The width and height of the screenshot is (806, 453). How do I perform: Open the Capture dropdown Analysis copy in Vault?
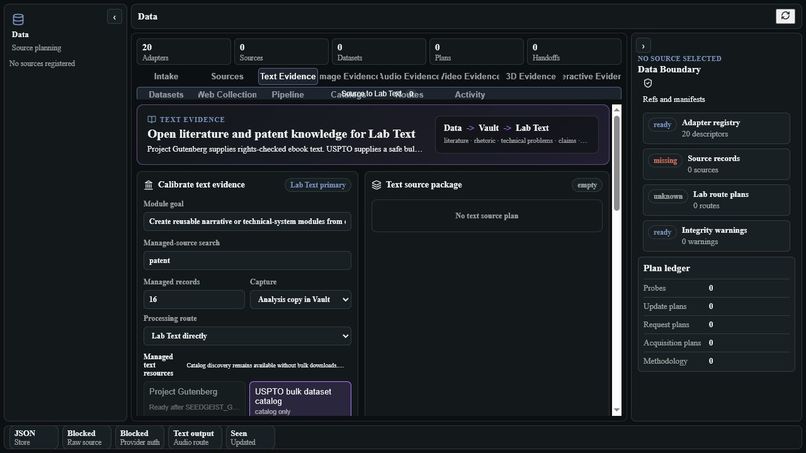pyautogui.click(x=301, y=299)
